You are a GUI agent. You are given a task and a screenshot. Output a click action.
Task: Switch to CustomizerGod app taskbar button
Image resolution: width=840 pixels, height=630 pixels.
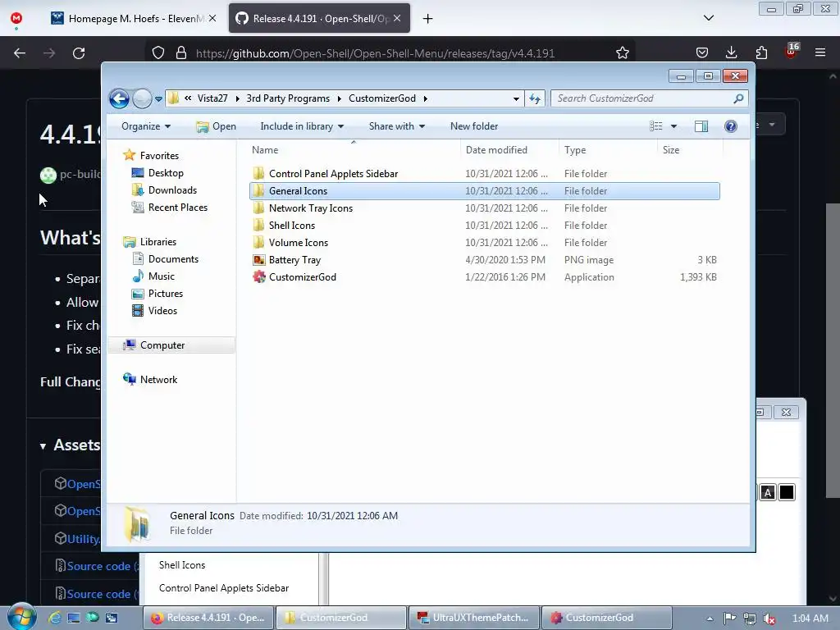pos(606,618)
